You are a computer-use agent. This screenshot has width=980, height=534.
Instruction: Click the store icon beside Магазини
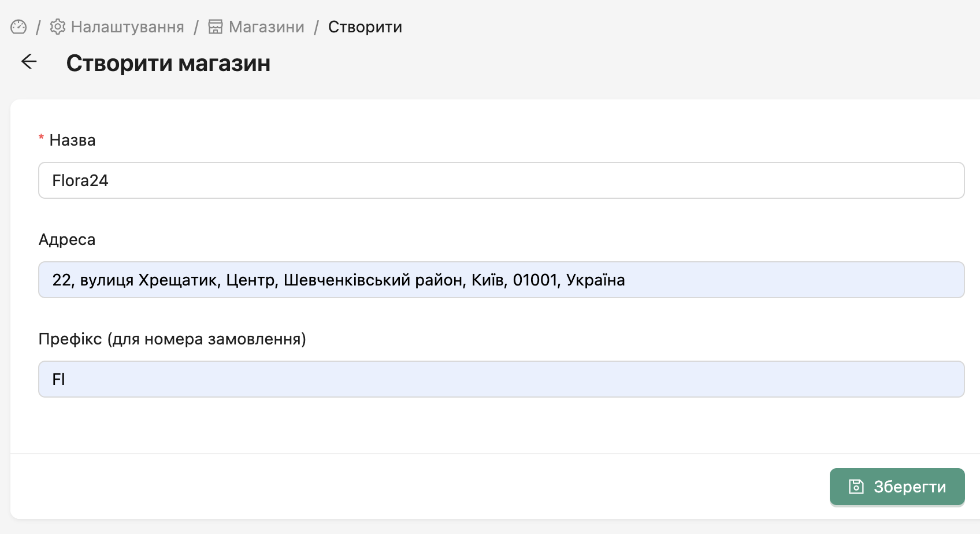click(216, 27)
